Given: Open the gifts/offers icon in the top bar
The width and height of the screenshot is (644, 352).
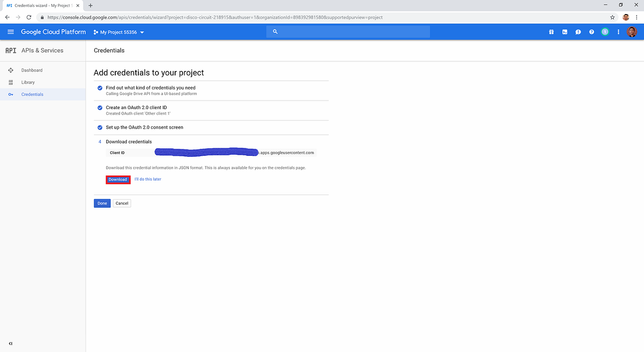Looking at the screenshot, I should pos(551,32).
